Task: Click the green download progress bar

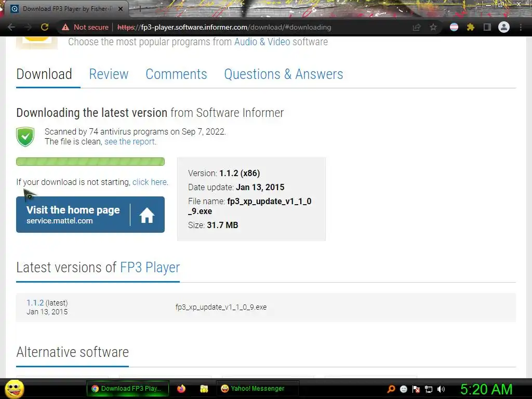Action: tap(90, 162)
